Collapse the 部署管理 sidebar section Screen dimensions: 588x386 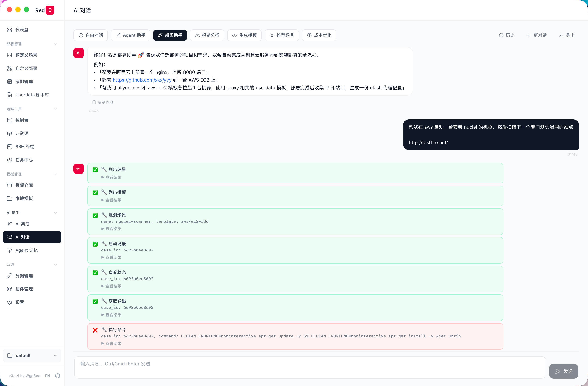pos(55,44)
